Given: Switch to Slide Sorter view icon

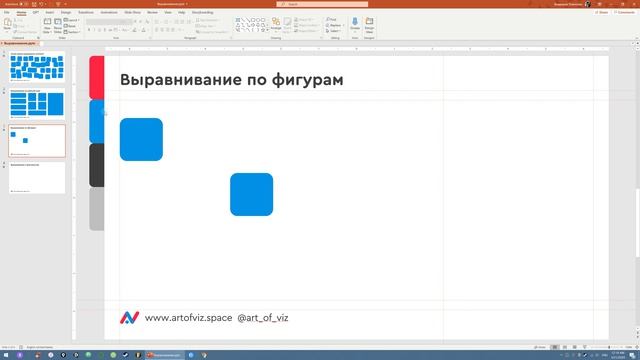Looking at the screenshot, I should [565, 347].
